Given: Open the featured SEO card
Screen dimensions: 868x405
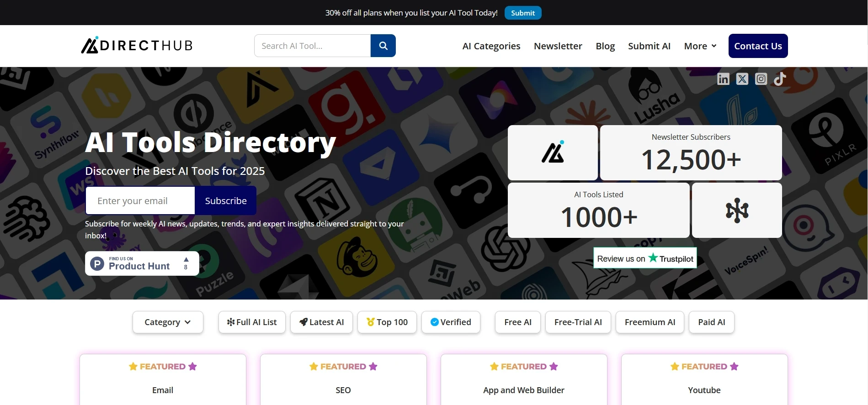Looking at the screenshot, I should tap(343, 380).
